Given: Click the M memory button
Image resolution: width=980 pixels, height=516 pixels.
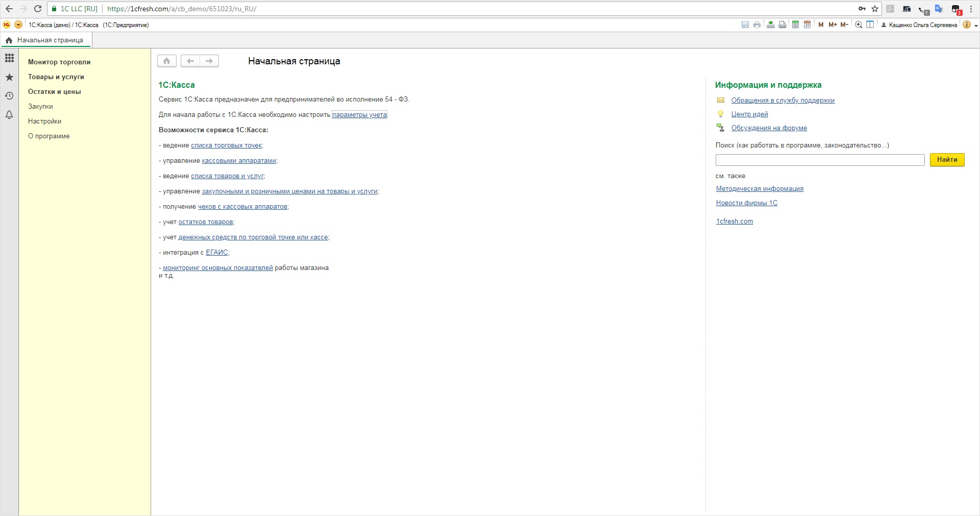Looking at the screenshot, I should click(x=821, y=24).
